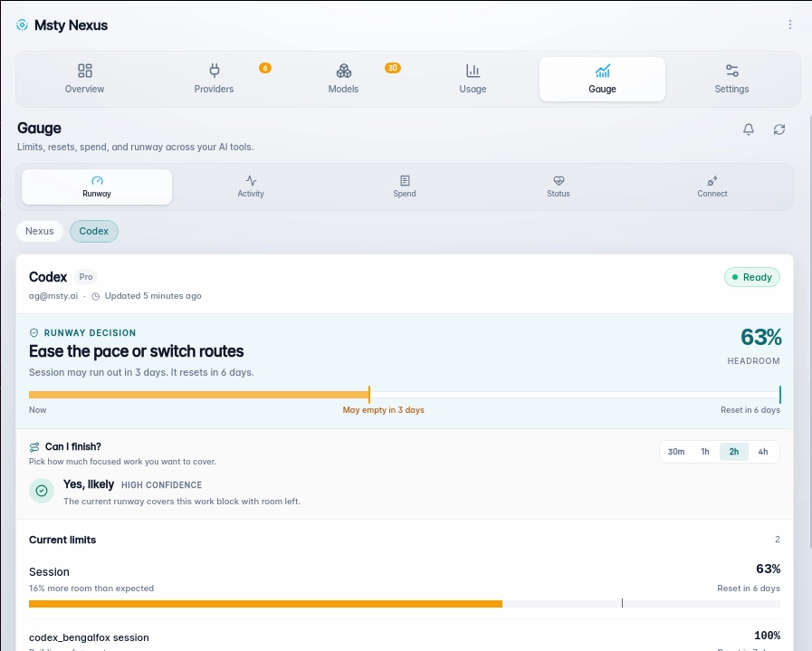
Task: Click the Models badge showing 30
Action: (x=393, y=68)
